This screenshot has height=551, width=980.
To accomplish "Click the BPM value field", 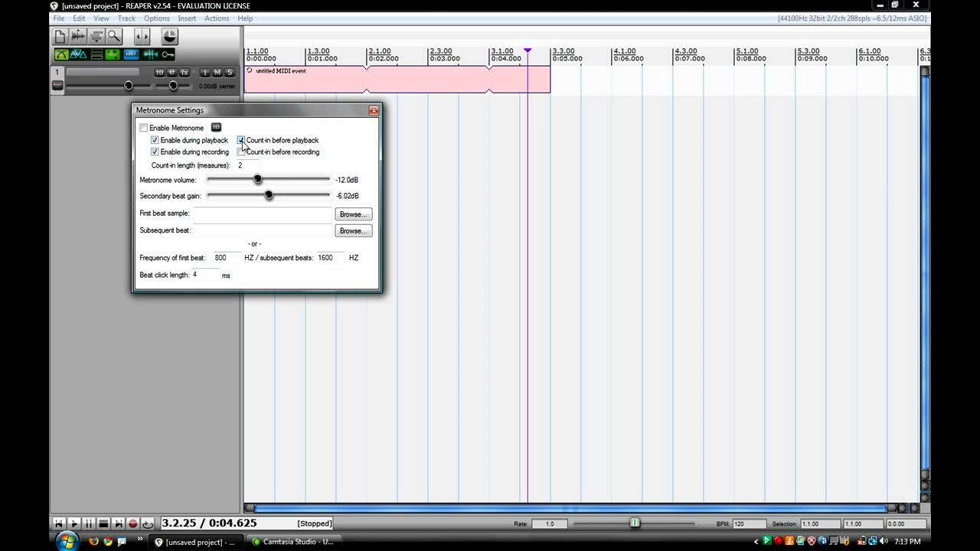I will click(749, 523).
